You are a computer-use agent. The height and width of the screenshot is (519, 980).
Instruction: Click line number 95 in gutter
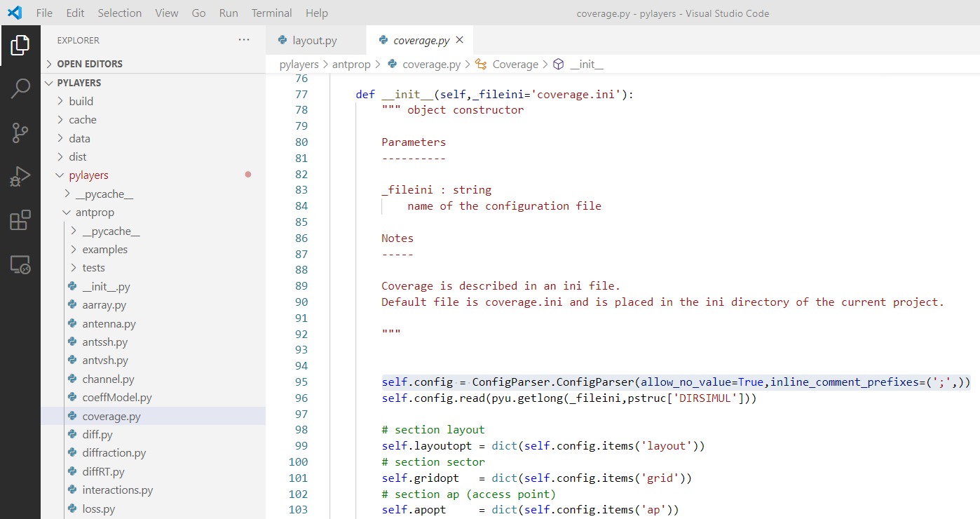[x=301, y=382]
